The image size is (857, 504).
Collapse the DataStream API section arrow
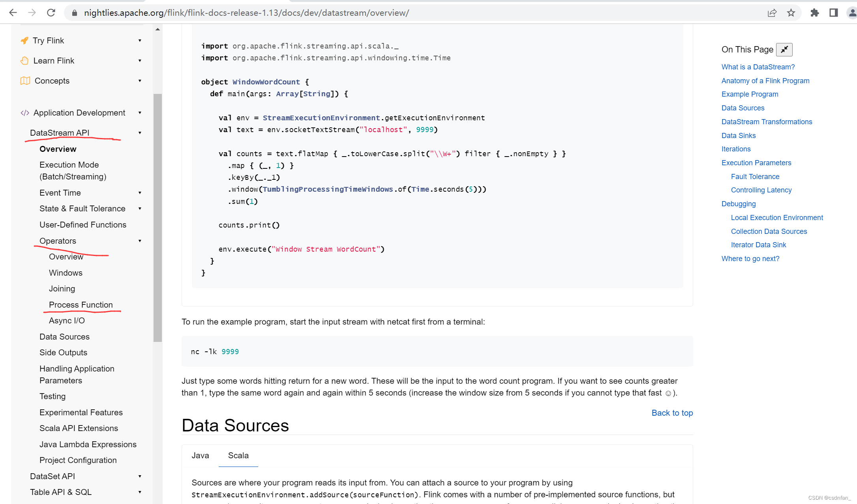click(140, 133)
